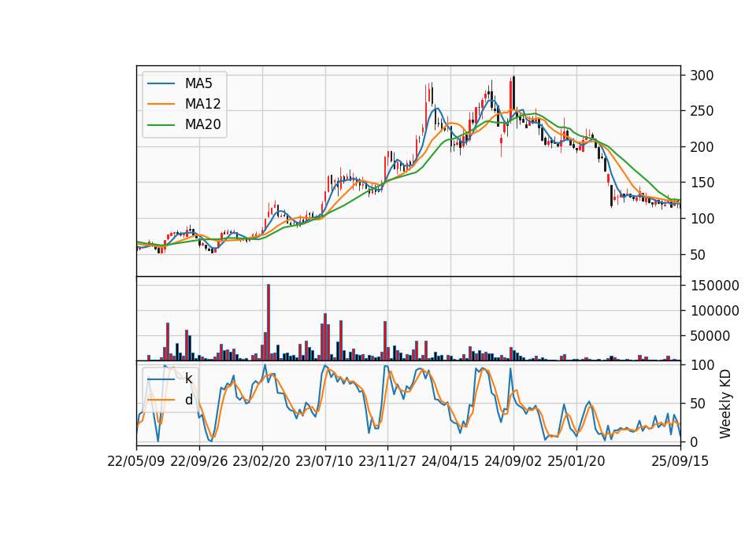The height and width of the screenshot is (543, 756).
Task: Click the Weekly KD axis label
Action: (725, 404)
